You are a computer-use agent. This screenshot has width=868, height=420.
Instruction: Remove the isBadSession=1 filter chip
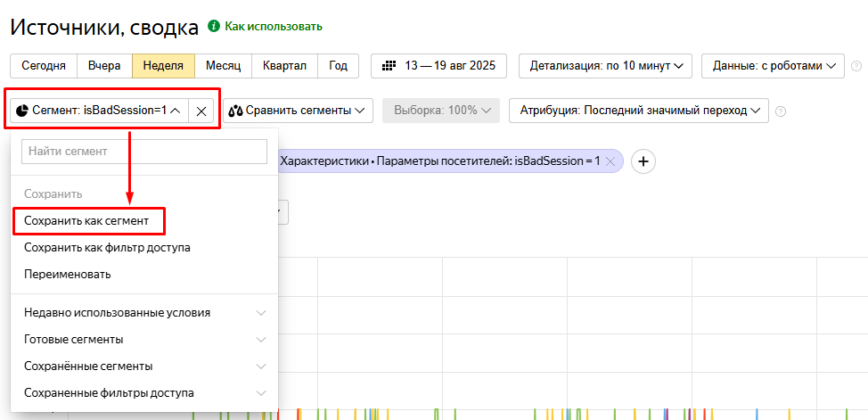[x=611, y=161]
